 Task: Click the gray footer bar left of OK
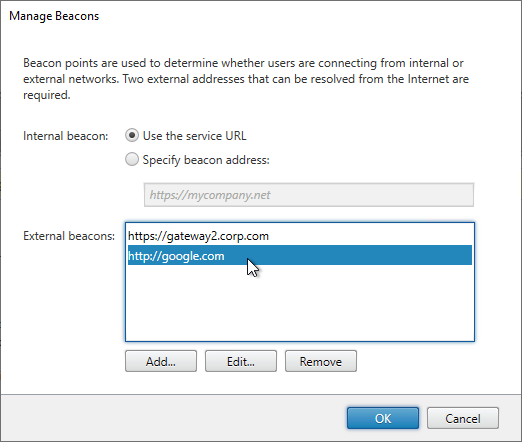[x=173, y=418]
